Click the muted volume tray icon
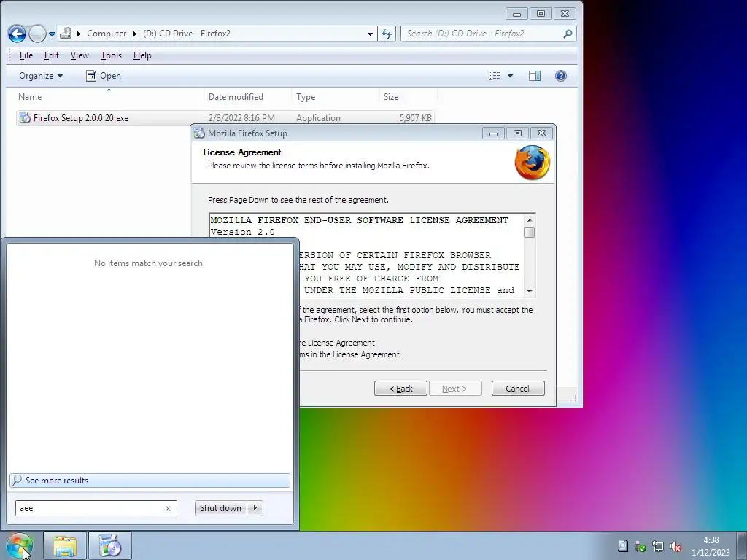Viewport: 747px width, 560px height. point(676,546)
